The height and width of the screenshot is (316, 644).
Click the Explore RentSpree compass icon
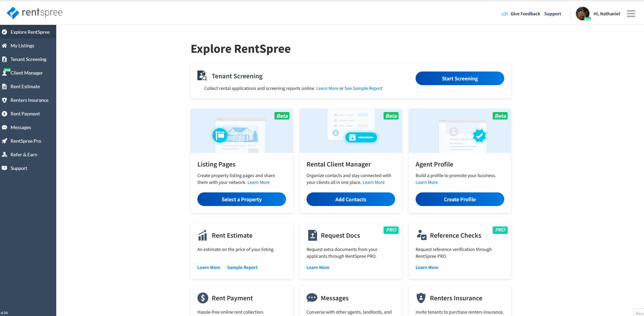click(4, 32)
